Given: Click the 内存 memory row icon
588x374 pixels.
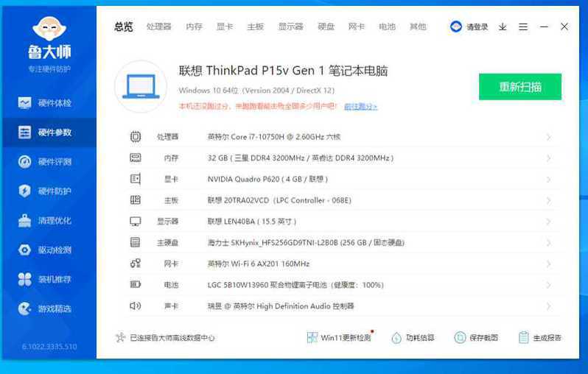Looking at the screenshot, I should 136,158.
